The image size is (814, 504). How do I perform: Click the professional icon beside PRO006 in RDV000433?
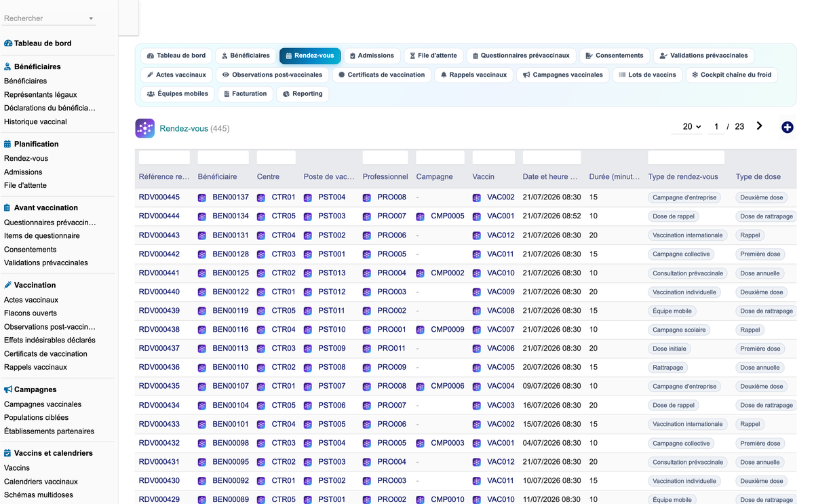[x=367, y=424]
